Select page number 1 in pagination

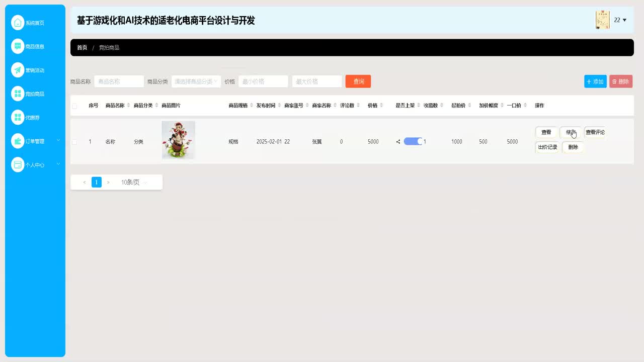tap(96, 182)
